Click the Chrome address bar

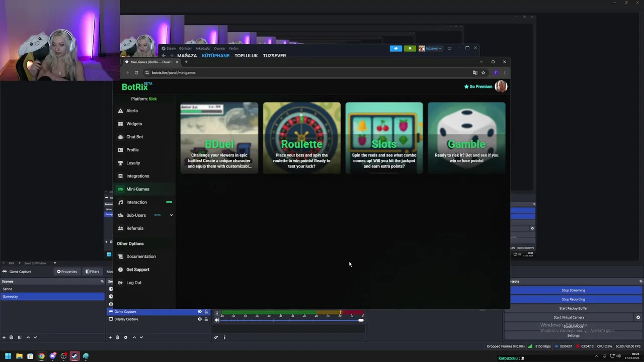307,72
